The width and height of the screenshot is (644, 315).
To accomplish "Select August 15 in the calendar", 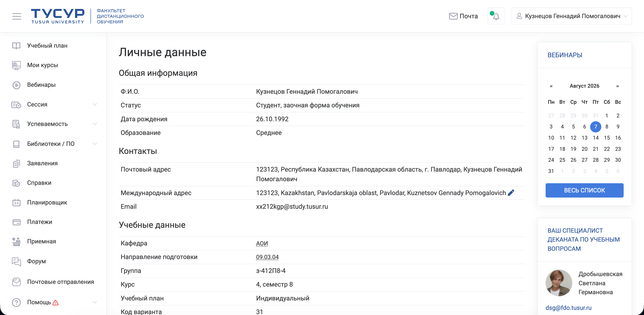I will coord(607,138).
